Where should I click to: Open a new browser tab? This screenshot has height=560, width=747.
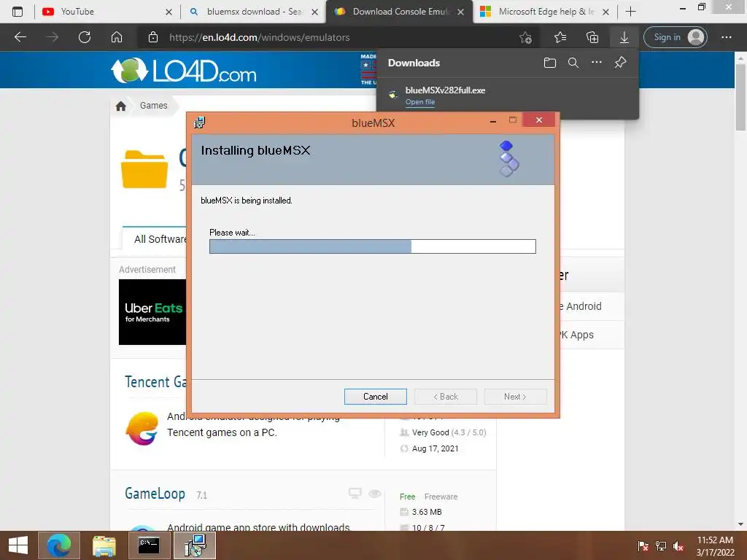pos(630,12)
